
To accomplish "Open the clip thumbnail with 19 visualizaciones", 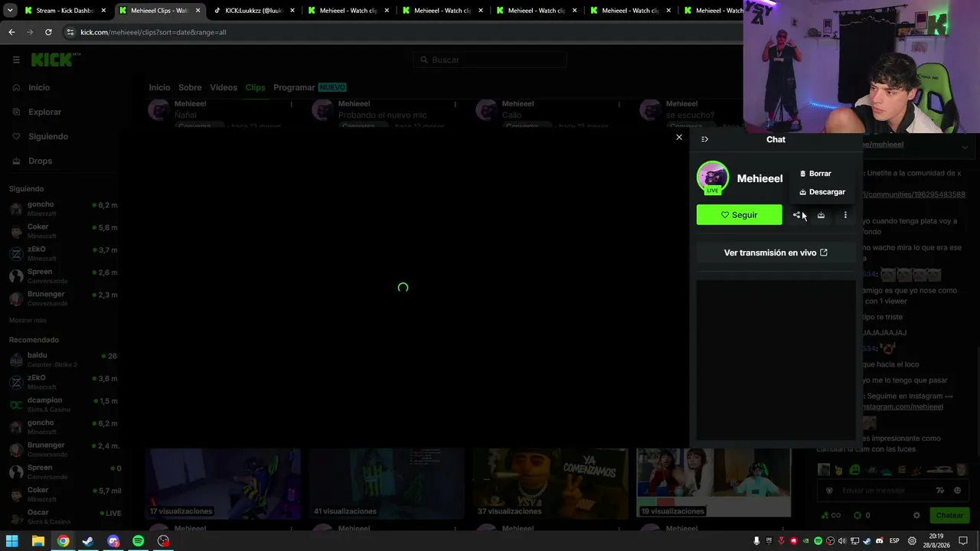I will [x=714, y=483].
